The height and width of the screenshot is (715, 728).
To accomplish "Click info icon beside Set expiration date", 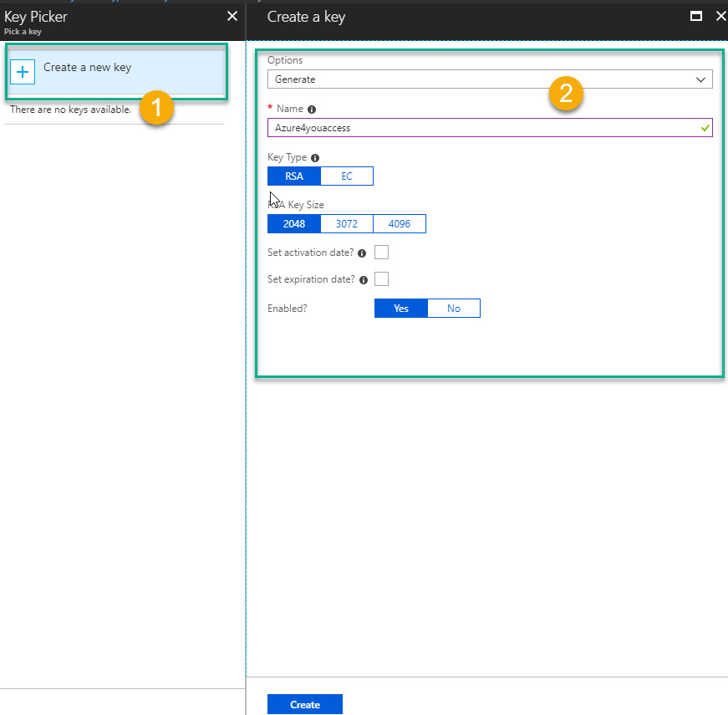I will (x=364, y=280).
